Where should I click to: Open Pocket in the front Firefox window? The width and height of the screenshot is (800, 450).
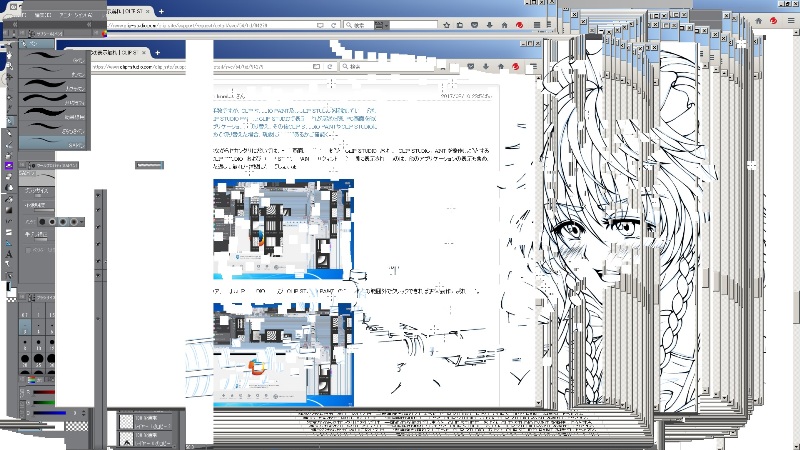(470, 66)
